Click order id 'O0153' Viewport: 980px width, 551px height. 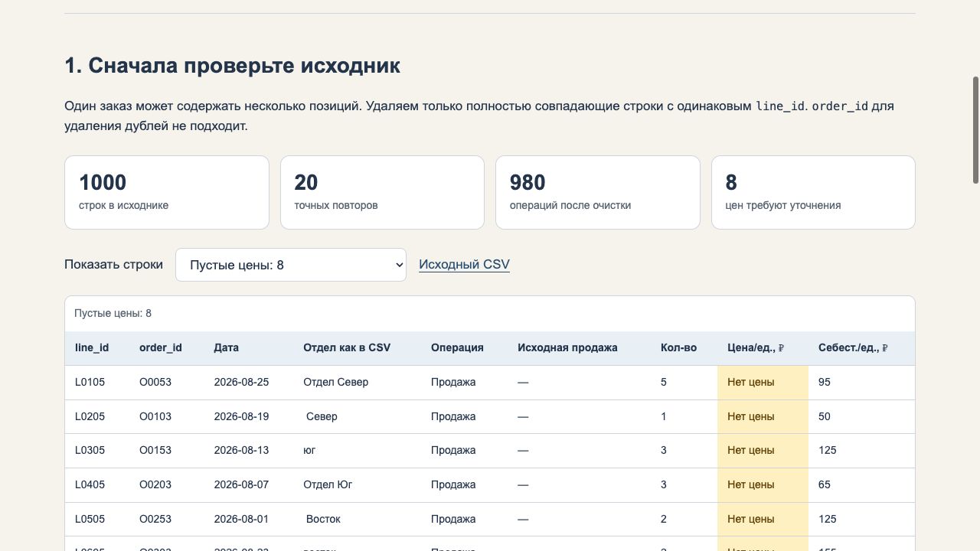click(155, 450)
